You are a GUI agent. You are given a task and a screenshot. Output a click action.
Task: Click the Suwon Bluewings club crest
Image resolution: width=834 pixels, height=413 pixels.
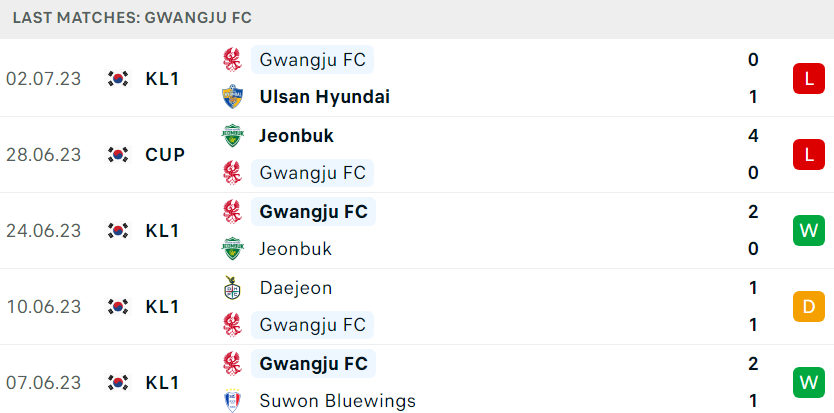pos(232,400)
